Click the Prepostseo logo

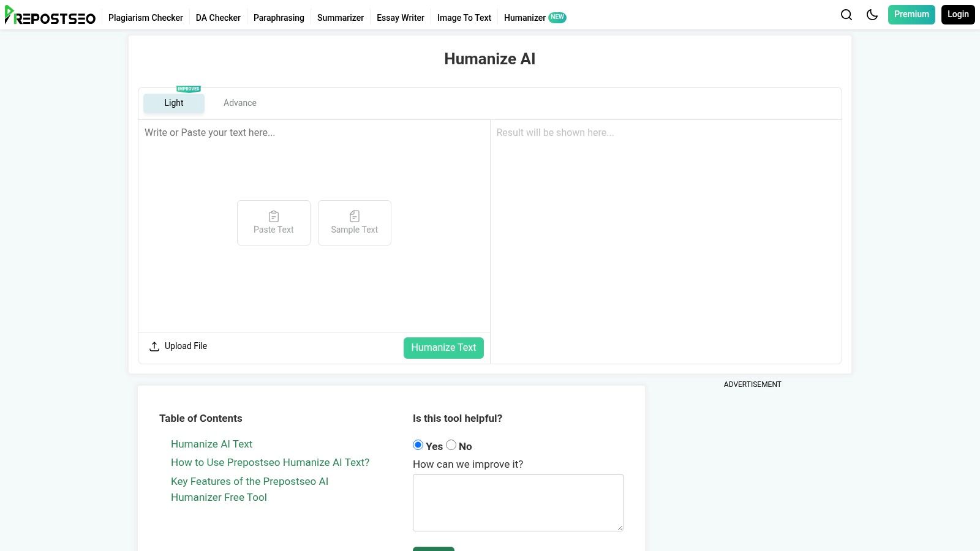pos(50,16)
